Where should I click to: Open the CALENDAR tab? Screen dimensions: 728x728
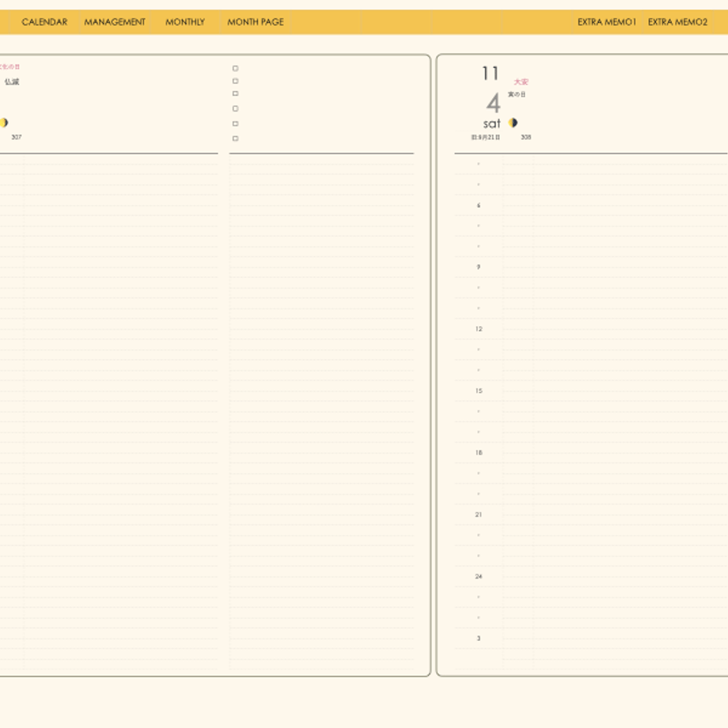[44, 22]
